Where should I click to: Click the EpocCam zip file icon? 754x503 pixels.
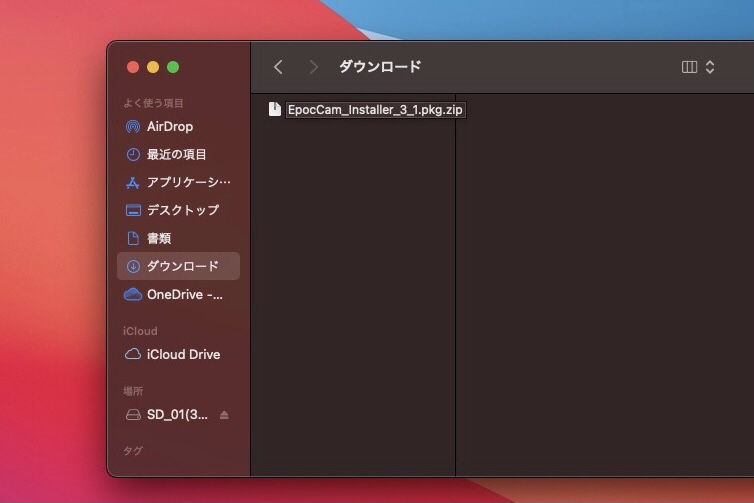point(275,109)
